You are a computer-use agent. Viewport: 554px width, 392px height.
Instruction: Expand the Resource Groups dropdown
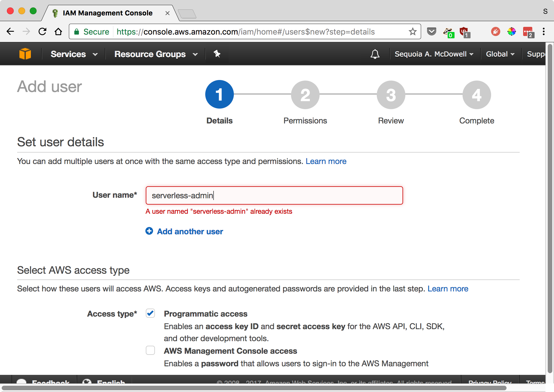click(156, 54)
